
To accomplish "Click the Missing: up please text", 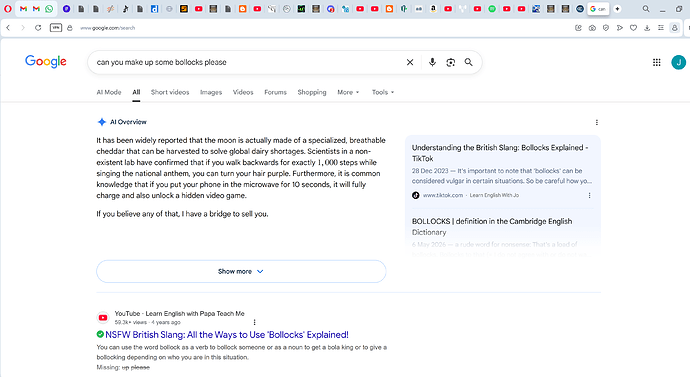I will [x=123, y=367].
